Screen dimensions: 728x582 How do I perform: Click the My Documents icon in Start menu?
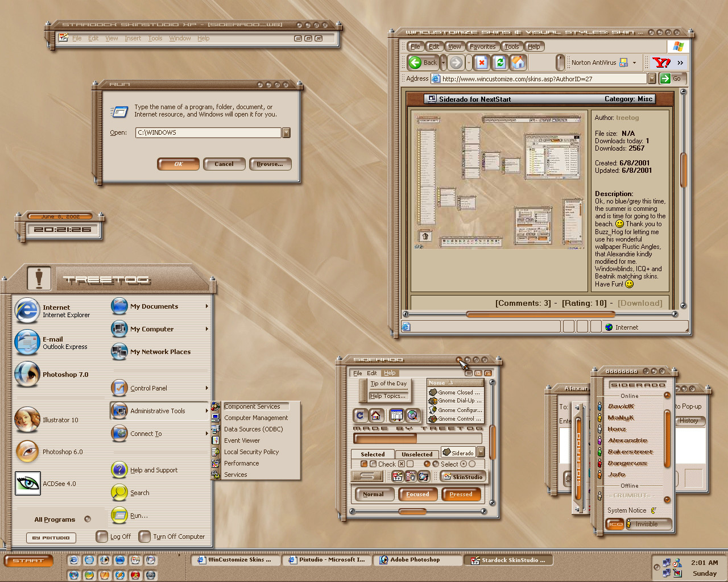[x=119, y=306]
